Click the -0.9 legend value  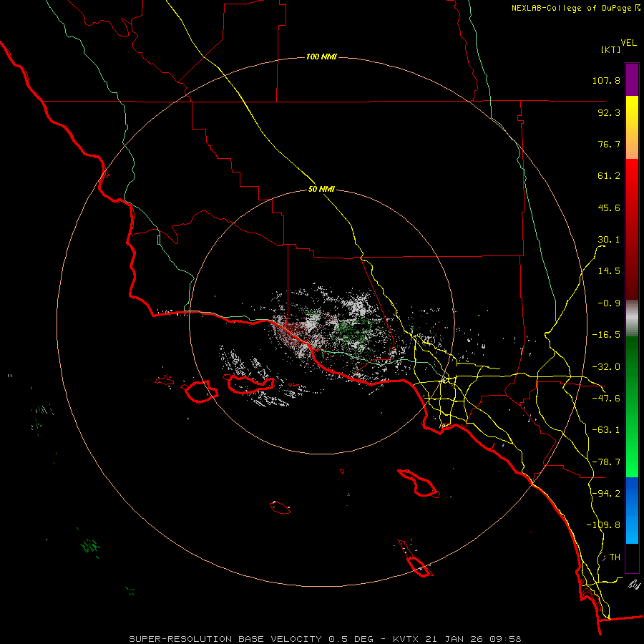coord(609,303)
